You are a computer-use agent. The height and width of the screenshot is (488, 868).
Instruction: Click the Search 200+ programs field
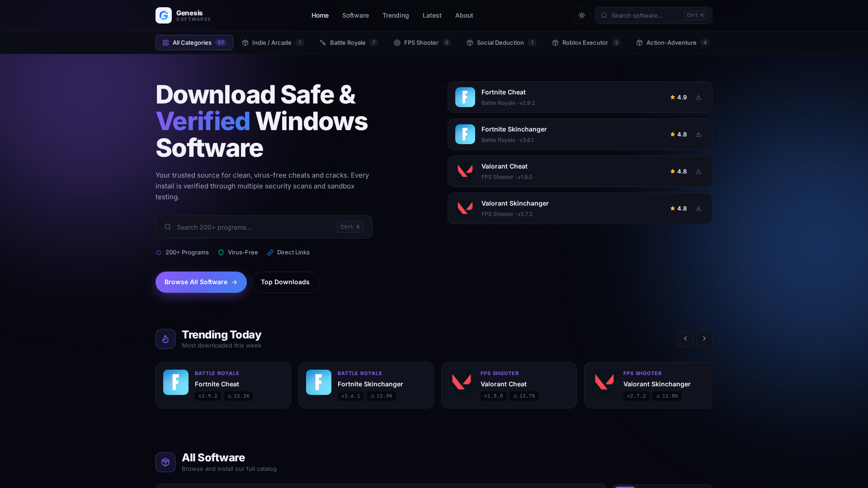(264, 227)
